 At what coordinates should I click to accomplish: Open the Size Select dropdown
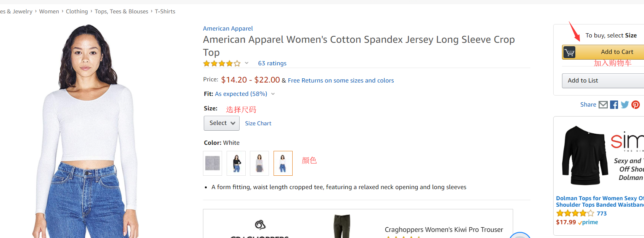pos(222,123)
